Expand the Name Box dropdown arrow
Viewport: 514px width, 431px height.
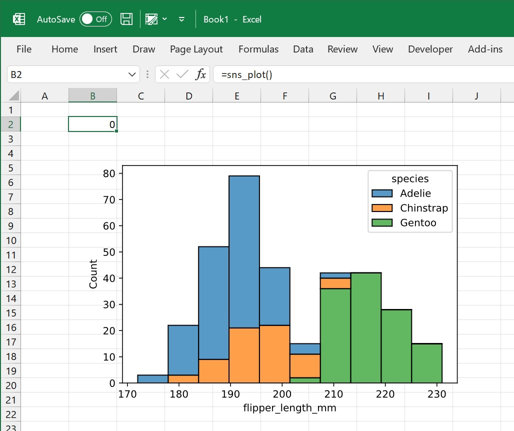point(132,74)
